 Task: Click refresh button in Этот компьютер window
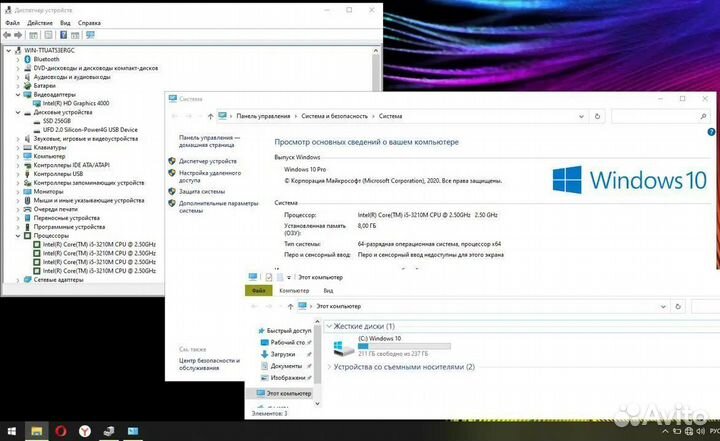tap(678, 306)
